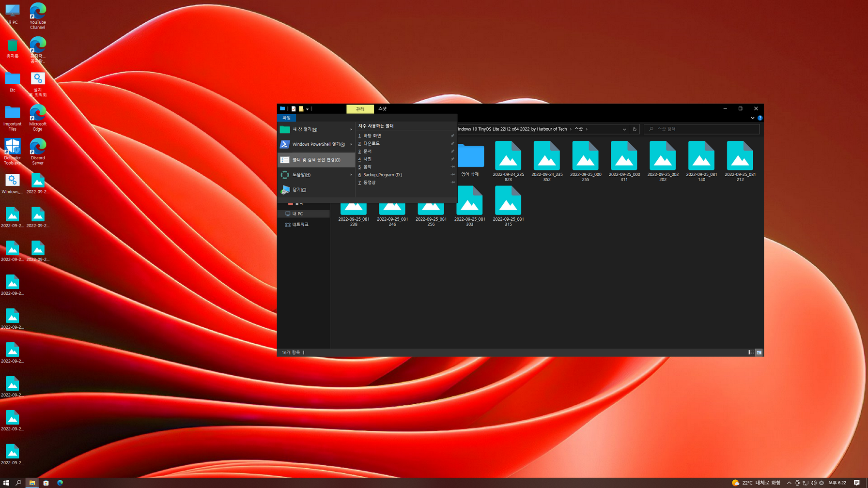Select the Etc desktop folder
The height and width of the screenshot is (488, 868).
point(13,82)
